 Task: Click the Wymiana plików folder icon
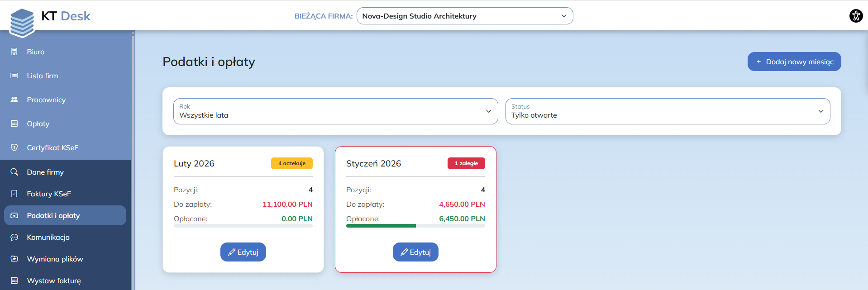[14, 259]
